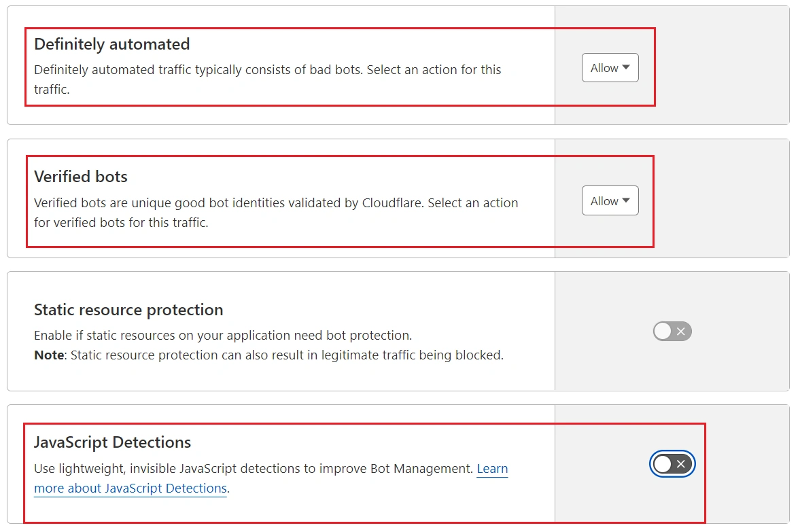
Task: Click the dropdown arrow next to Allow under Definitely automated
Action: pos(626,67)
